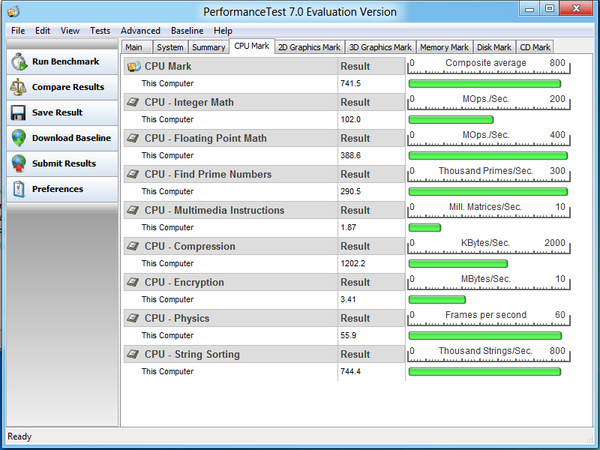
Task: Click the Download Baseline globe icon
Action: click(x=18, y=138)
